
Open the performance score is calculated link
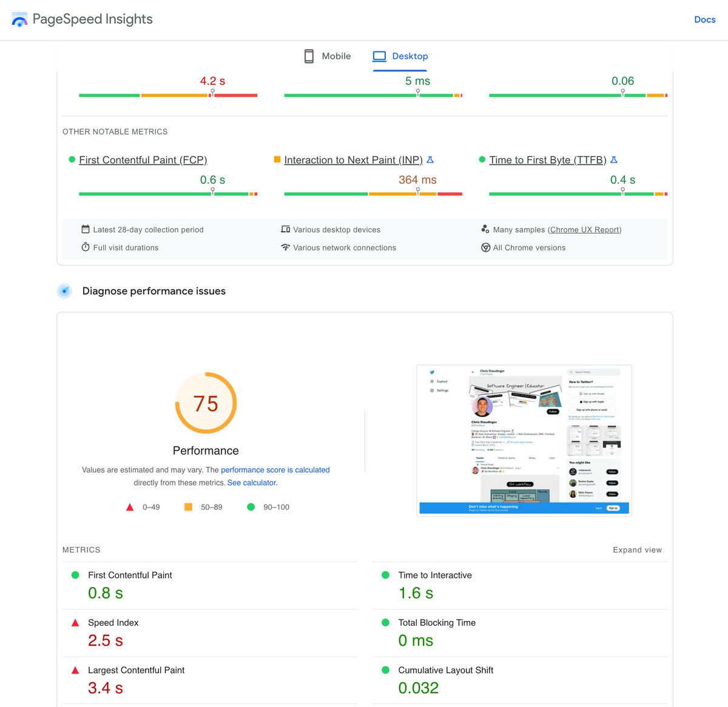coord(275,470)
